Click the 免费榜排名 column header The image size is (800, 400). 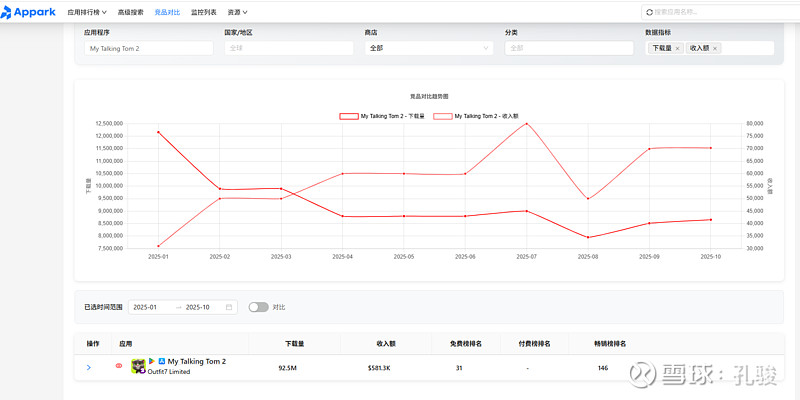click(466, 344)
